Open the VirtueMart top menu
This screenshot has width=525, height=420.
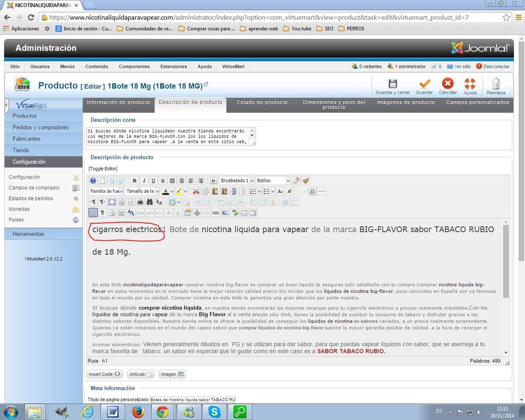coord(233,66)
